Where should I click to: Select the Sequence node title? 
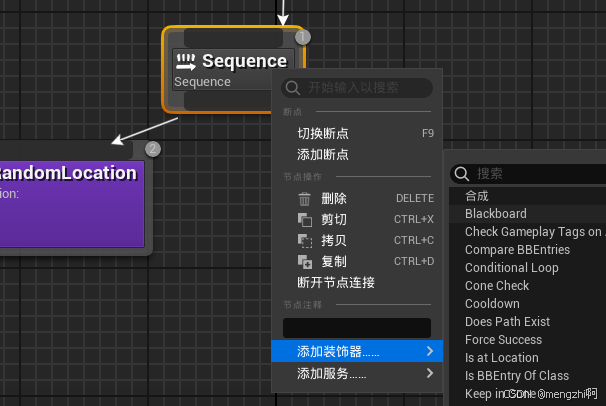245,61
